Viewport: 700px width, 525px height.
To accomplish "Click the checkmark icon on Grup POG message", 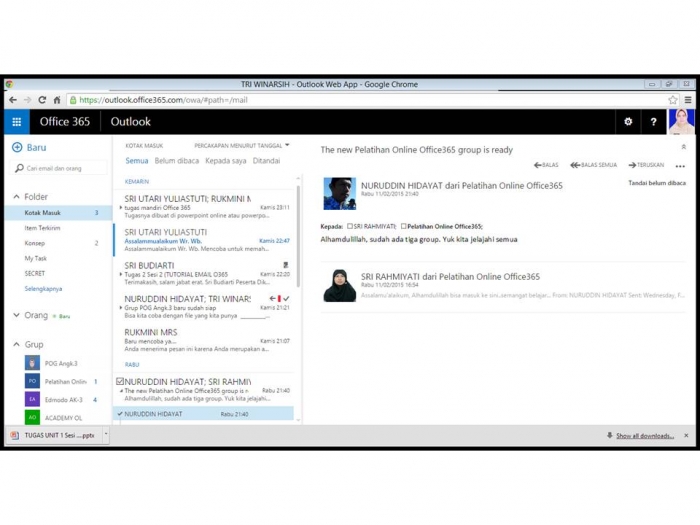I will coord(286,299).
